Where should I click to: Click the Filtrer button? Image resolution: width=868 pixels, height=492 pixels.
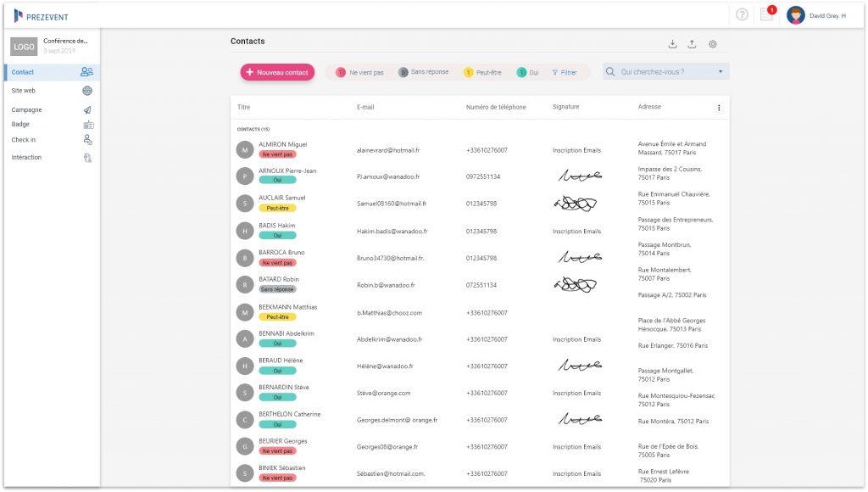(x=565, y=73)
